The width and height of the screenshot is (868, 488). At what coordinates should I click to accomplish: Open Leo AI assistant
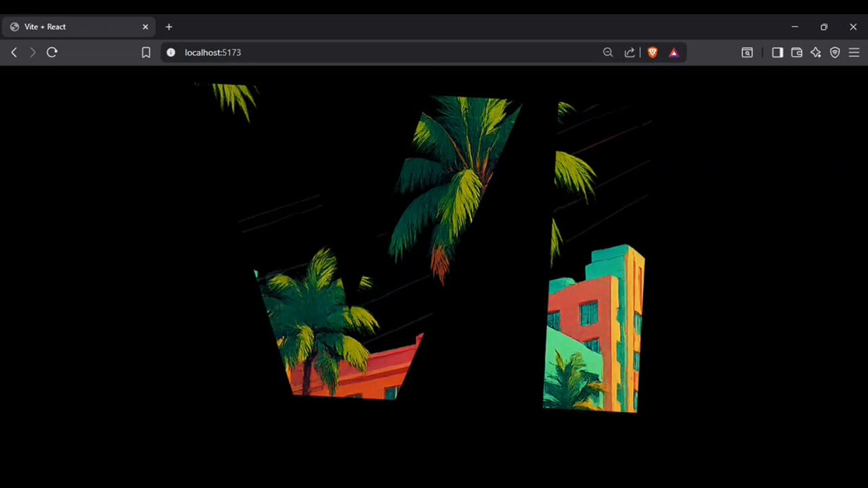coord(816,53)
